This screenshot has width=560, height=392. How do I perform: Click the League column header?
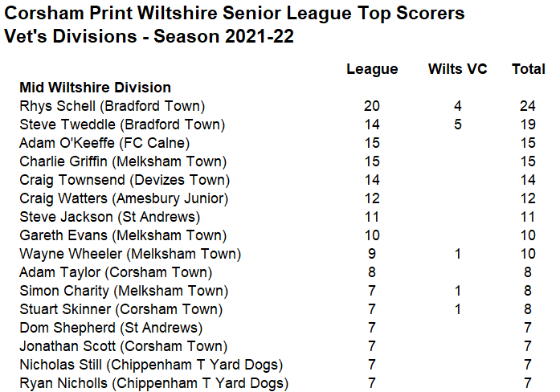point(372,69)
